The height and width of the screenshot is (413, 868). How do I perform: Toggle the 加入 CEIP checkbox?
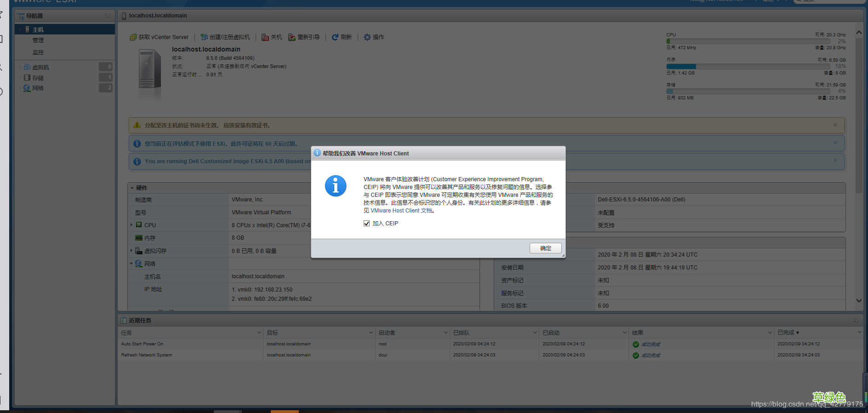(366, 224)
